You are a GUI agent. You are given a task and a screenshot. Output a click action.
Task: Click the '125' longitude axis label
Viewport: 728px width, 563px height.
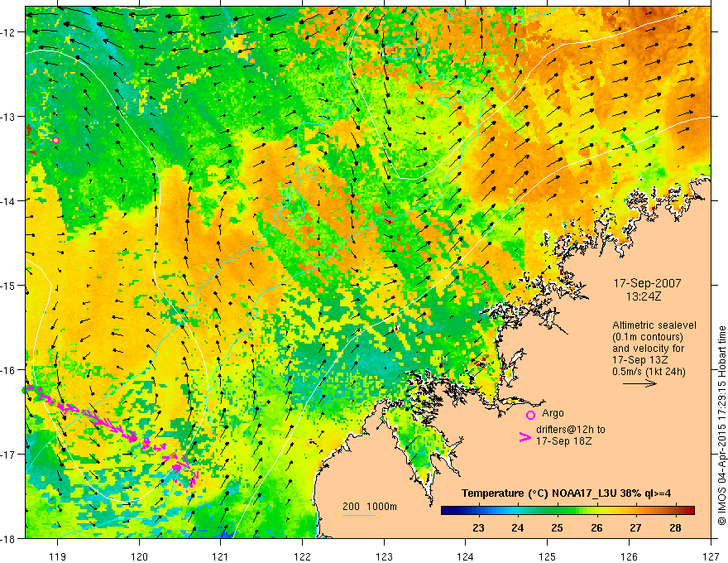coord(548,556)
